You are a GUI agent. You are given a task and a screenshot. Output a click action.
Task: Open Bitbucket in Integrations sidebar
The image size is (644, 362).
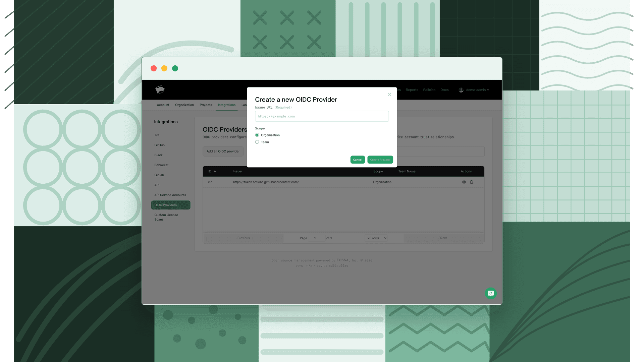(x=161, y=165)
